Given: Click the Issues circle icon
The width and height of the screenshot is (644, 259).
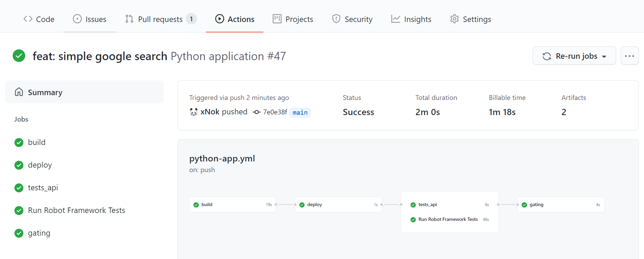Looking at the screenshot, I should 77,19.
